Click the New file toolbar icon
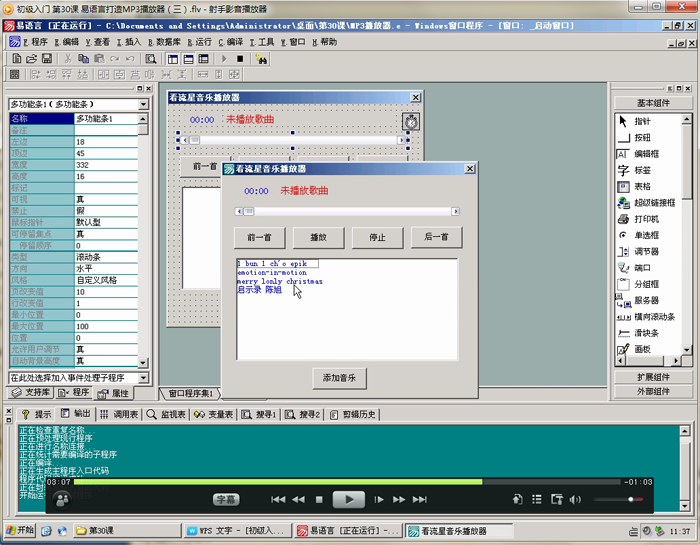This screenshot has height=545, width=700. pyautogui.click(x=17, y=58)
